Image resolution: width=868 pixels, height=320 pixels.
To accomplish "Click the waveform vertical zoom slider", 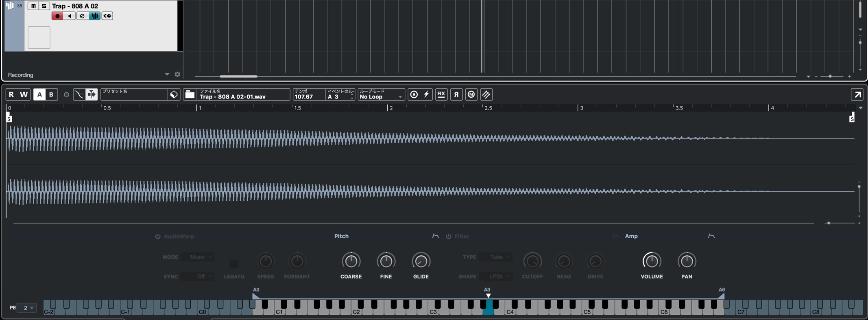I will click(x=859, y=186).
